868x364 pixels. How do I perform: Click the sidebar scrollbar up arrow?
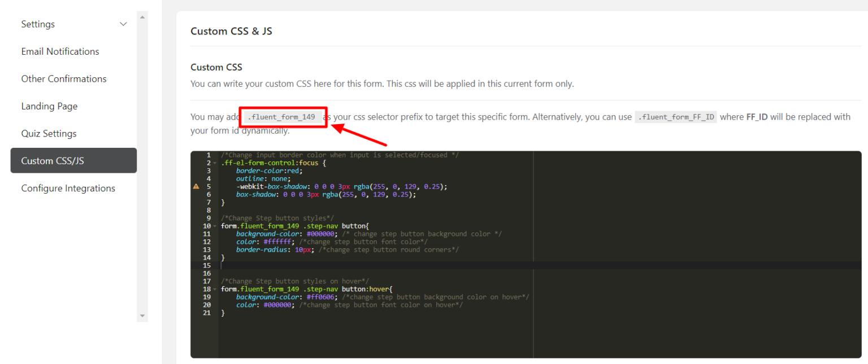click(x=142, y=16)
